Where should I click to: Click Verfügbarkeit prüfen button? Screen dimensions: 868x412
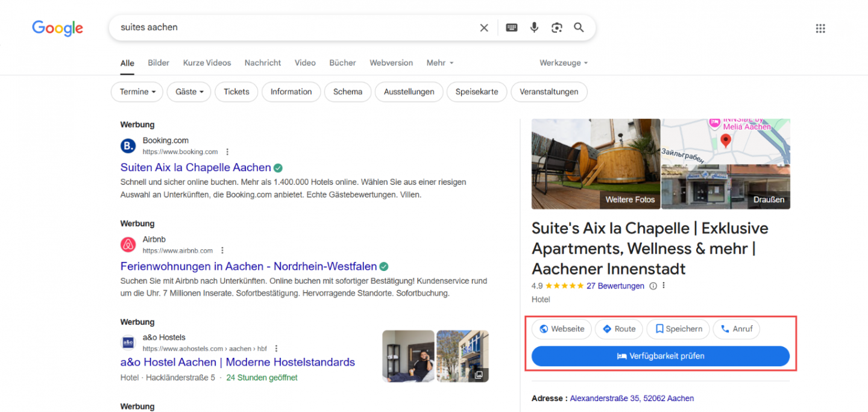point(661,356)
